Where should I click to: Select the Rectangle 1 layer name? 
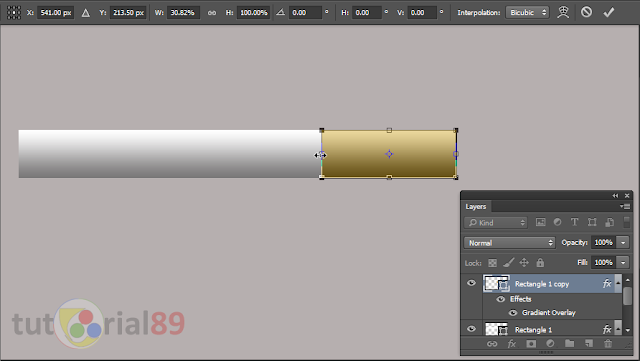pos(533,330)
